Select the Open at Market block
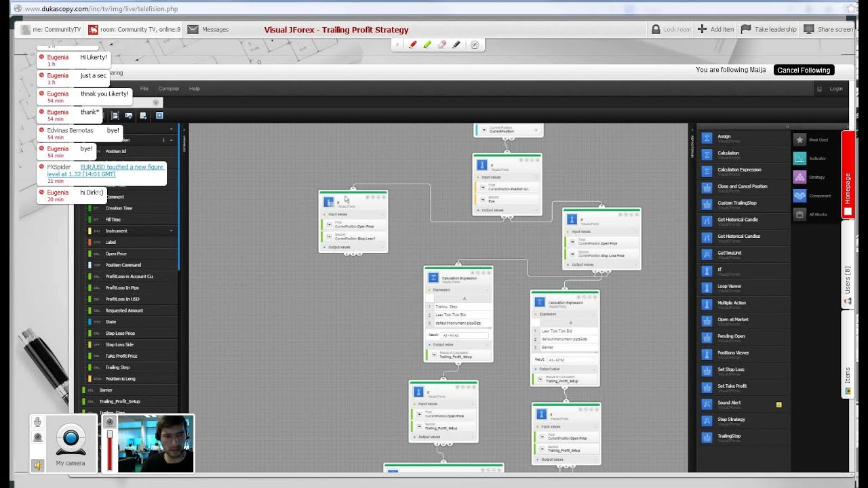The height and width of the screenshot is (488, 868). click(744, 320)
